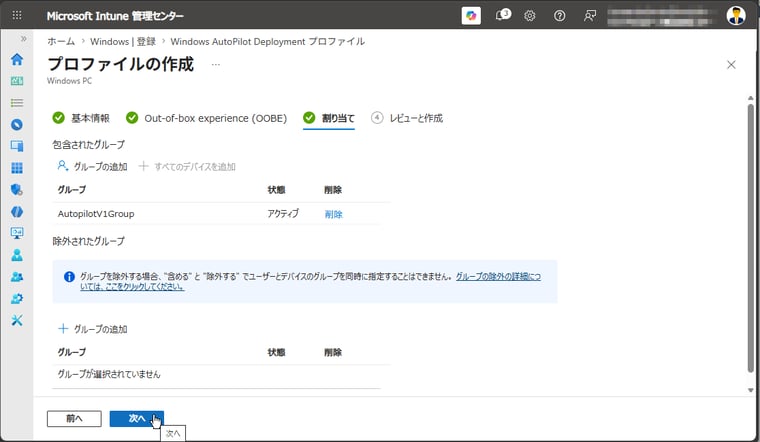Remove AutopilotV1Group with 削除 link
The height and width of the screenshot is (442, 760).
point(333,214)
